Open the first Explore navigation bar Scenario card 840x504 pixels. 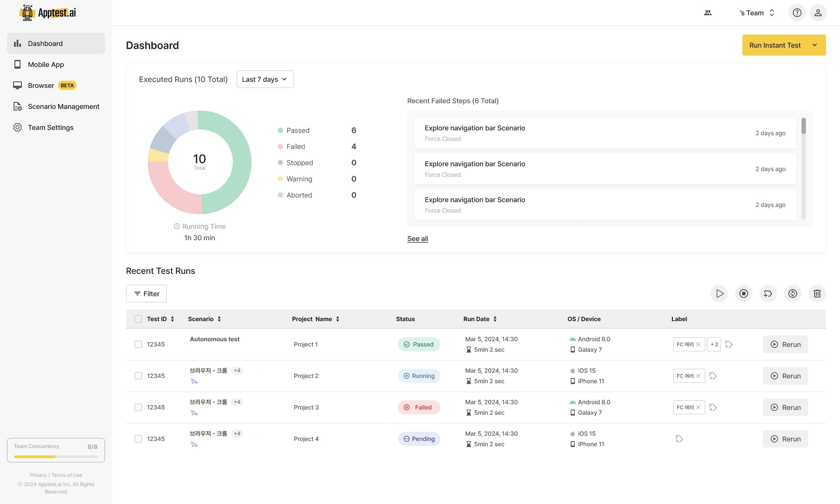point(605,133)
